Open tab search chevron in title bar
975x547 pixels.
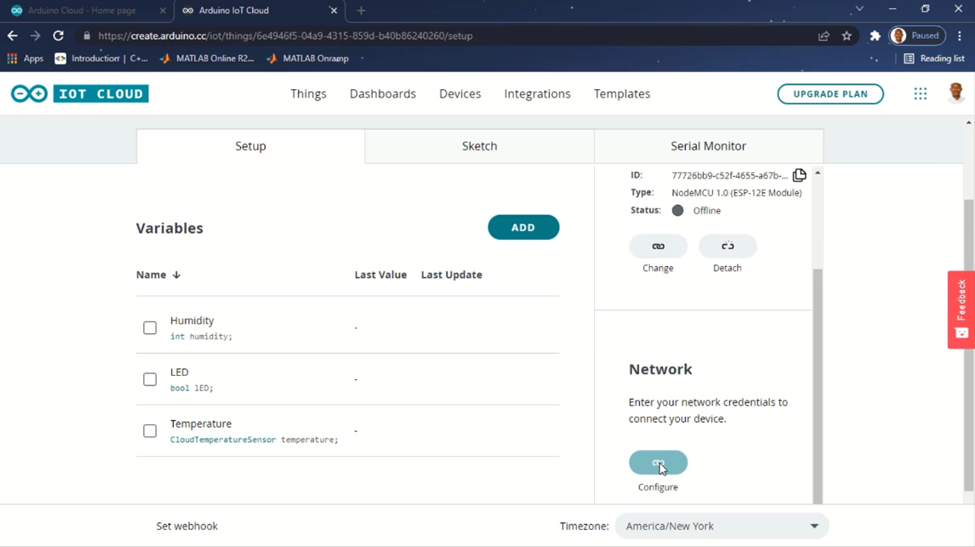pos(859,9)
